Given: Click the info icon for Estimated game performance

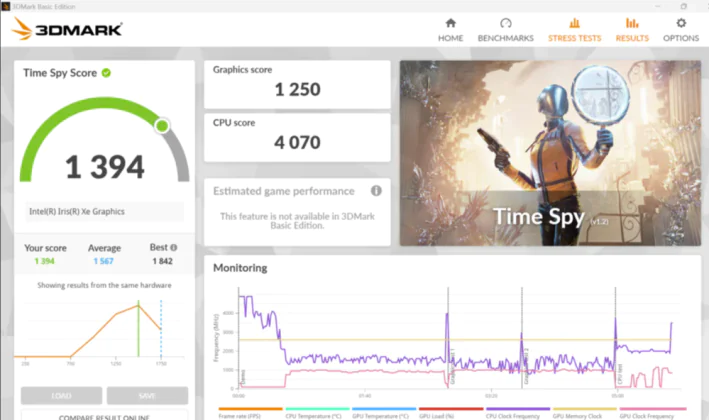Looking at the screenshot, I should (376, 191).
